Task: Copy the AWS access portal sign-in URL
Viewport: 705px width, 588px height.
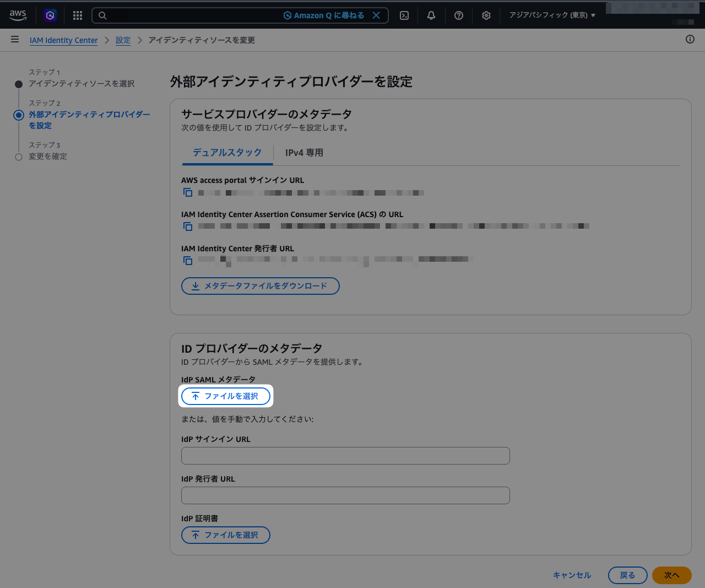Action: click(188, 192)
